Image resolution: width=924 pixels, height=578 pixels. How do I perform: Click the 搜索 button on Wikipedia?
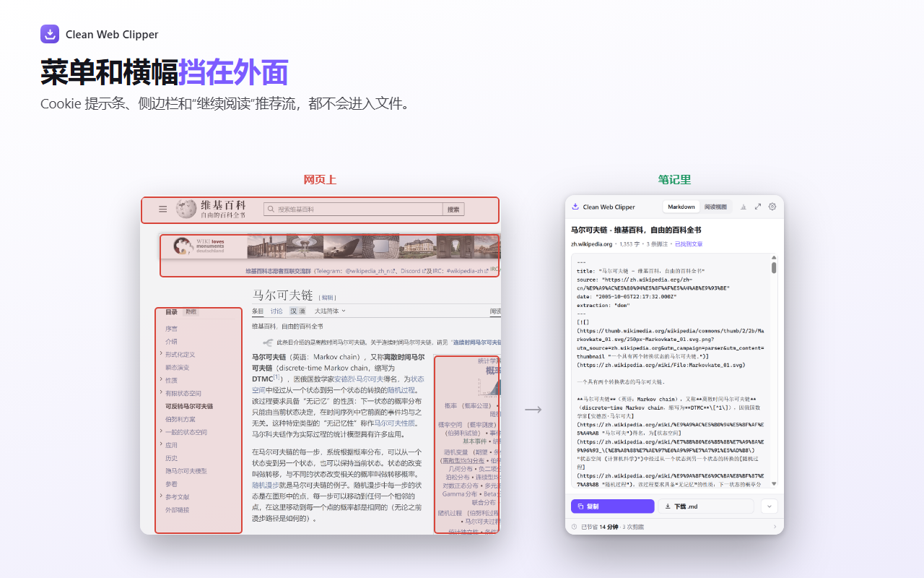point(453,210)
